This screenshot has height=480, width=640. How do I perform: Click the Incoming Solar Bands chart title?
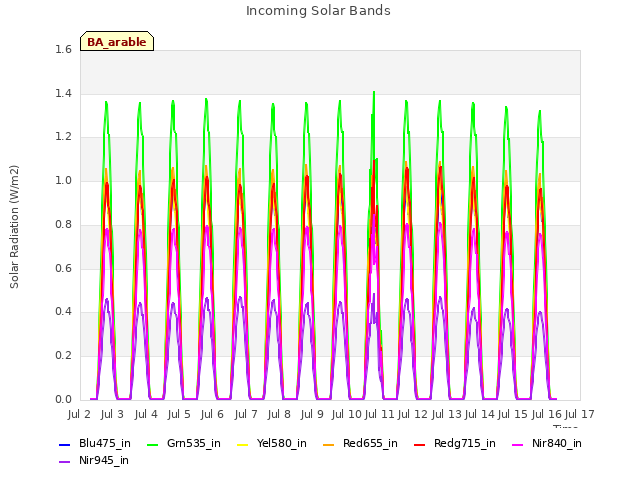(x=318, y=11)
